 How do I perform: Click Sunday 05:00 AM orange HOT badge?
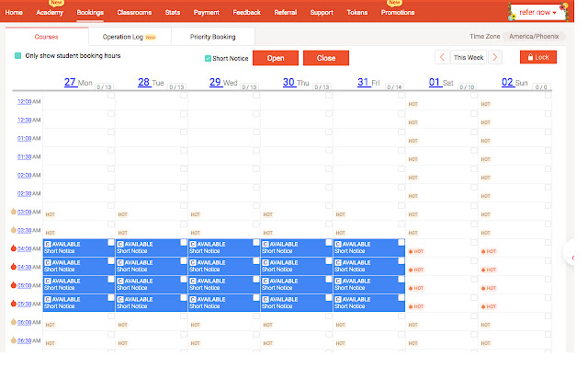tap(489, 288)
